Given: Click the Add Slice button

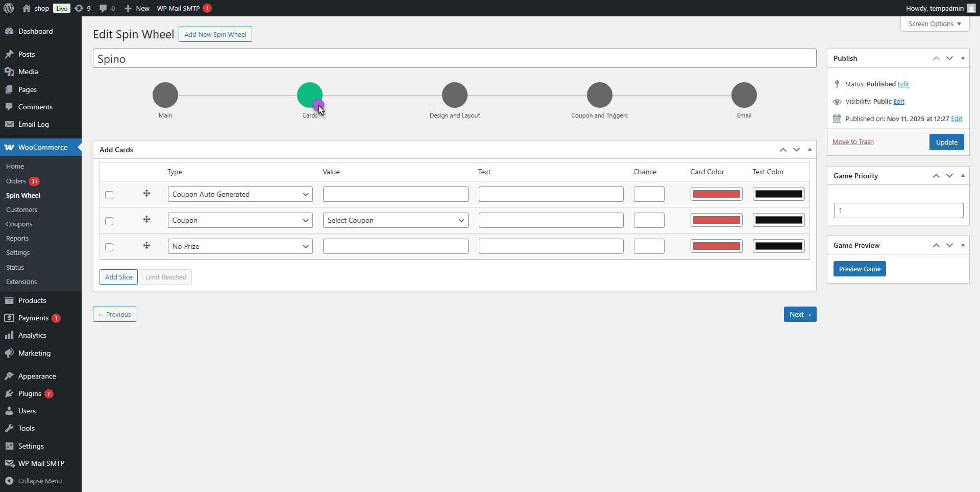Looking at the screenshot, I should coord(118,277).
